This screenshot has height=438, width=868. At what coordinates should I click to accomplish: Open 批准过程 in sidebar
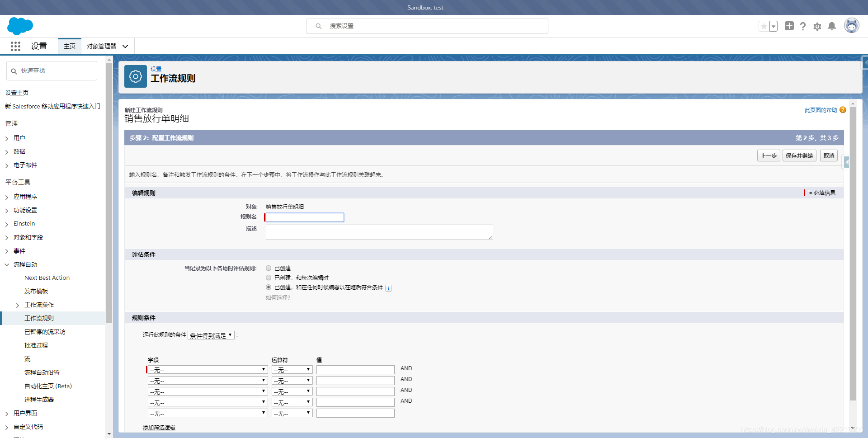36,345
